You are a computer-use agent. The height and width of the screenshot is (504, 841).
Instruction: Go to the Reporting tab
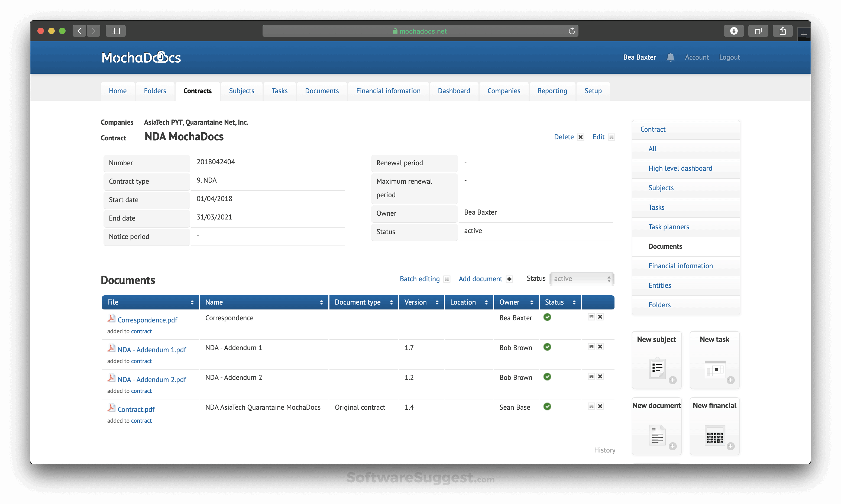552,91
